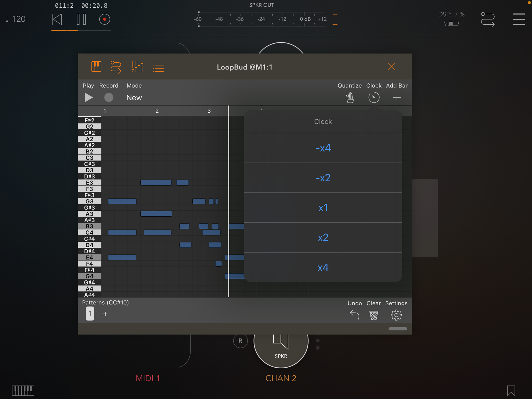Open the Clock dial dropdown

[374, 97]
